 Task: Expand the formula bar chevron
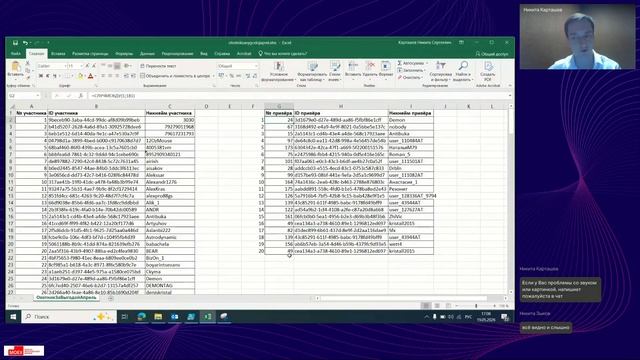click(x=510, y=96)
